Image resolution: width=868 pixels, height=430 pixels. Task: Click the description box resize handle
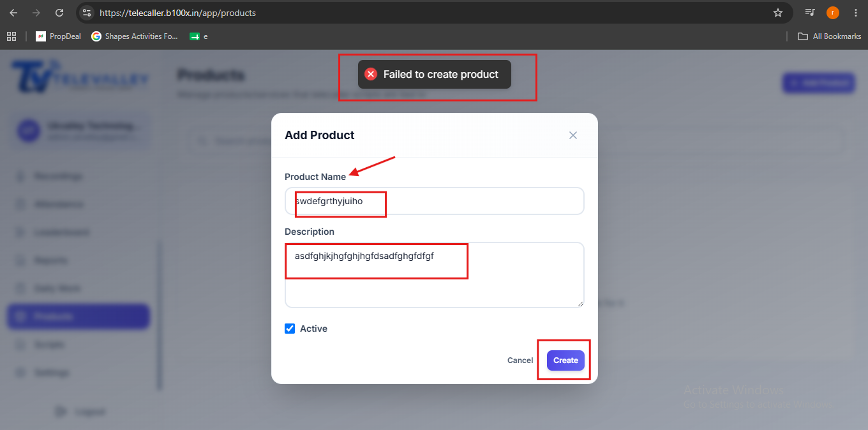[x=580, y=304]
